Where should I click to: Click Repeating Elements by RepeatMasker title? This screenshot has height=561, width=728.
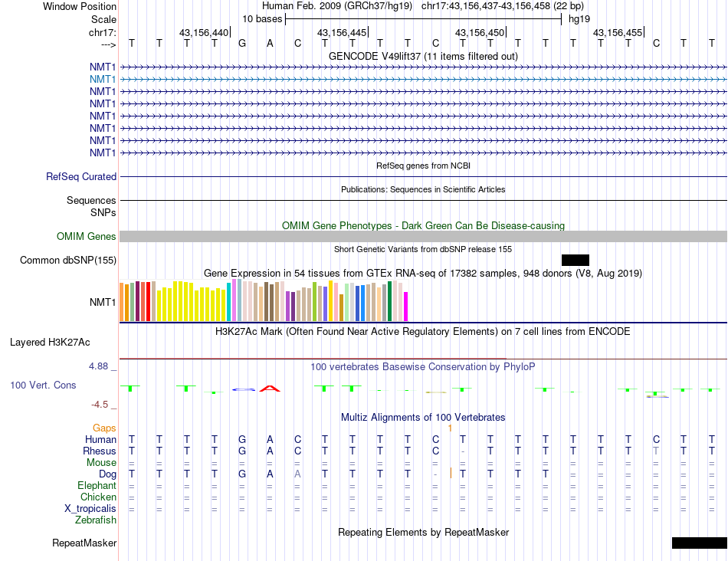pyautogui.click(x=424, y=532)
